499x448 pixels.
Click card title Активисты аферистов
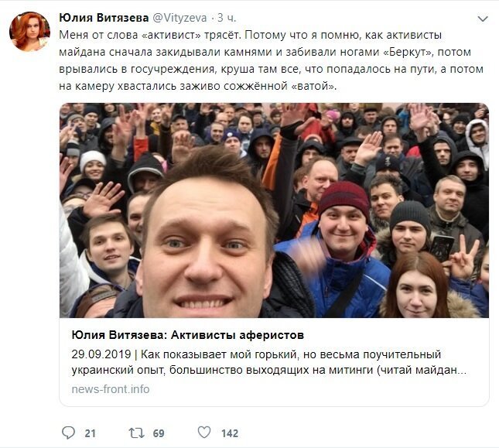coord(238,335)
